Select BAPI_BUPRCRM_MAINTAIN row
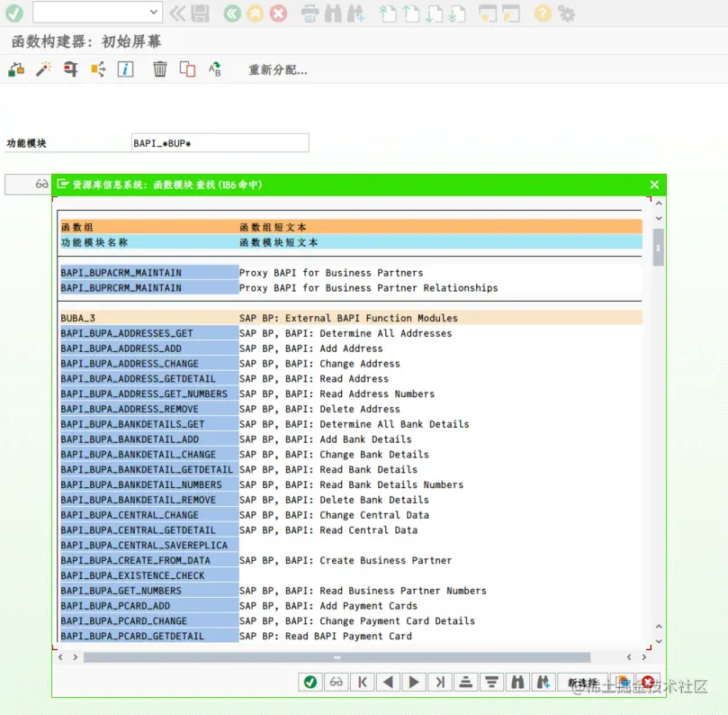This screenshot has height=715, width=728. [x=149, y=287]
